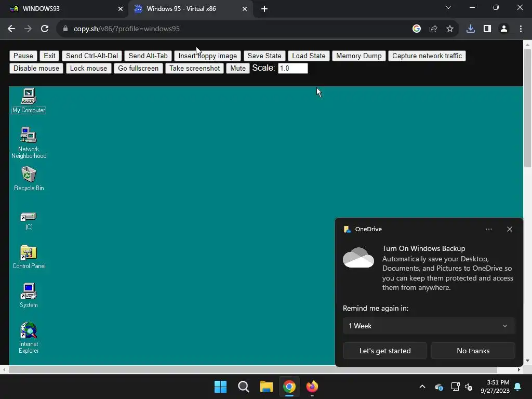Select the Network Neighborhood icon
532x399 pixels.
(x=29, y=143)
